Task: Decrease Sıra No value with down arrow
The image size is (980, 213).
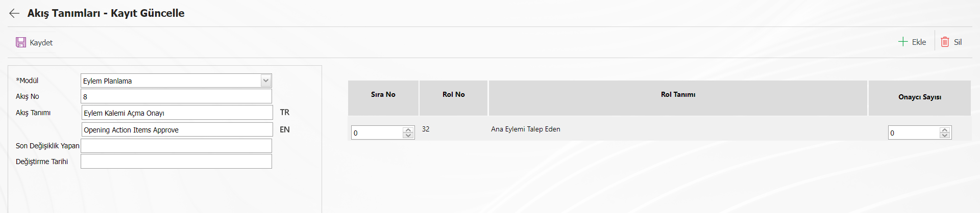Action: (x=408, y=136)
